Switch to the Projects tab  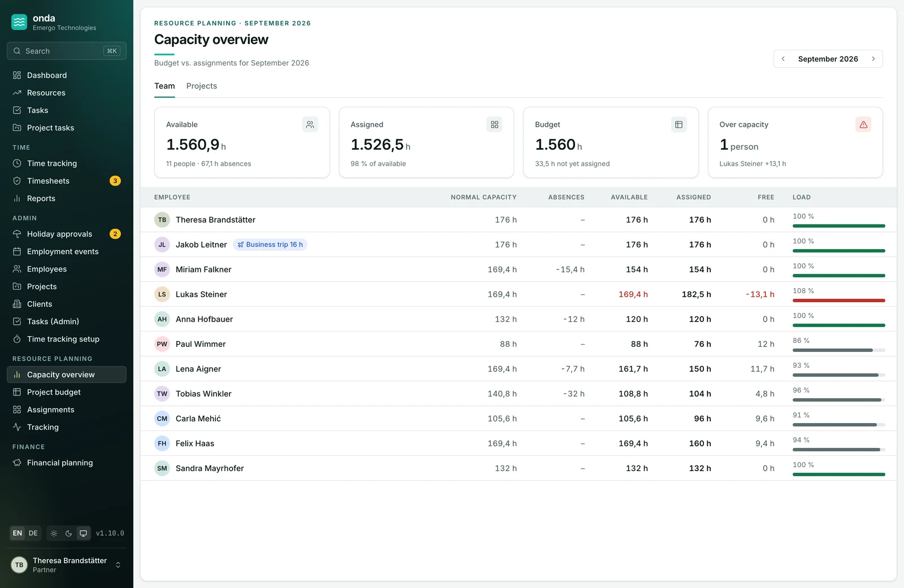(x=202, y=86)
